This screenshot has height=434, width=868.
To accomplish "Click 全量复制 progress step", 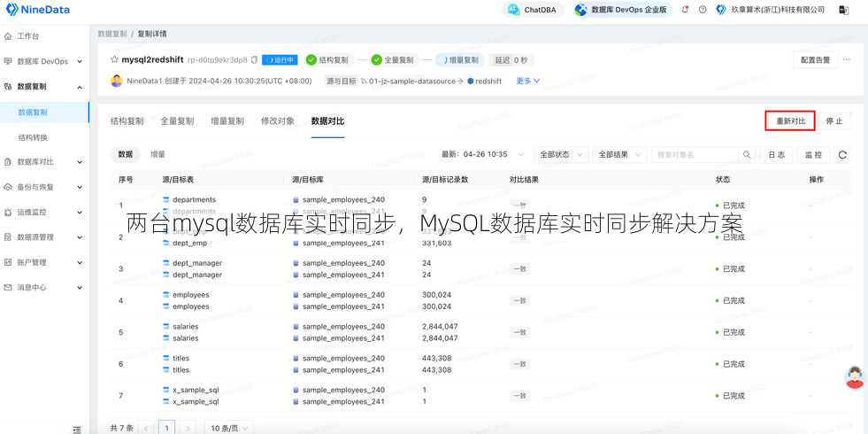I will click(x=394, y=60).
